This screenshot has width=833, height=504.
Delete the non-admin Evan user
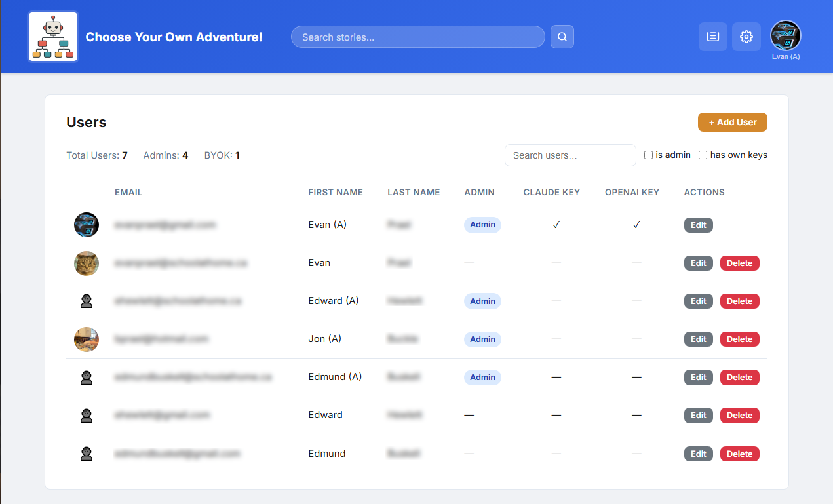point(740,263)
